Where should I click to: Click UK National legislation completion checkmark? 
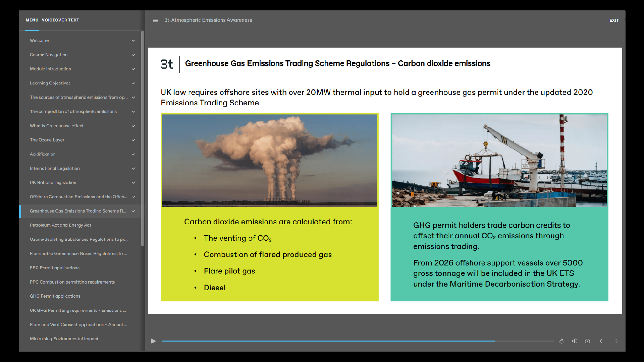133,183
